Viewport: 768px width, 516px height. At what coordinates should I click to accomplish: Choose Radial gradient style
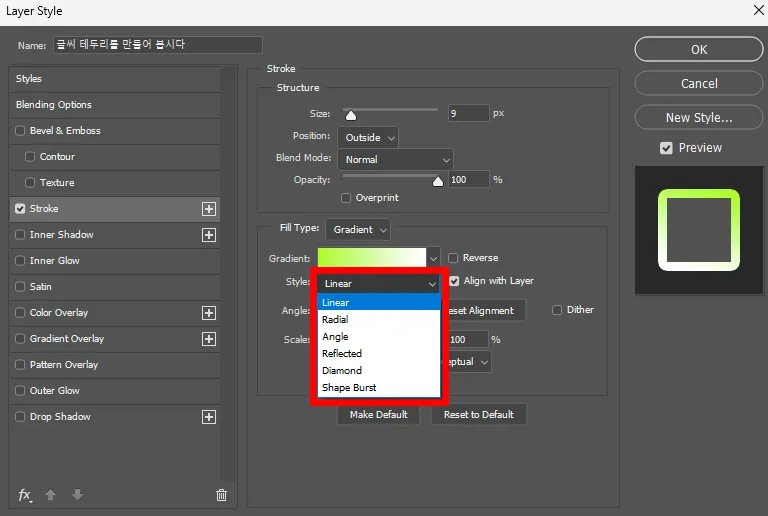click(380, 320)
